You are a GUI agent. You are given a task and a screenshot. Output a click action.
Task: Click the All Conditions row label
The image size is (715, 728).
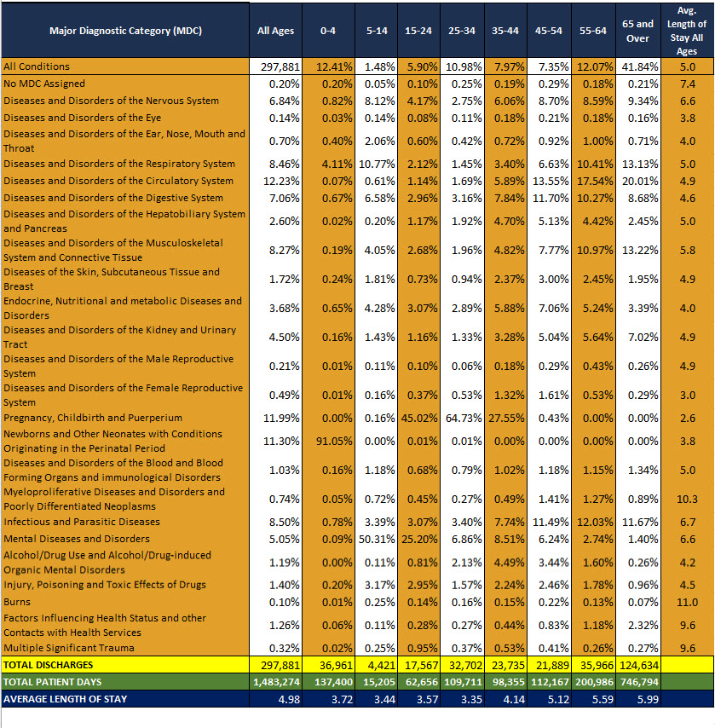pyautogui.click(x=37, y=66)
